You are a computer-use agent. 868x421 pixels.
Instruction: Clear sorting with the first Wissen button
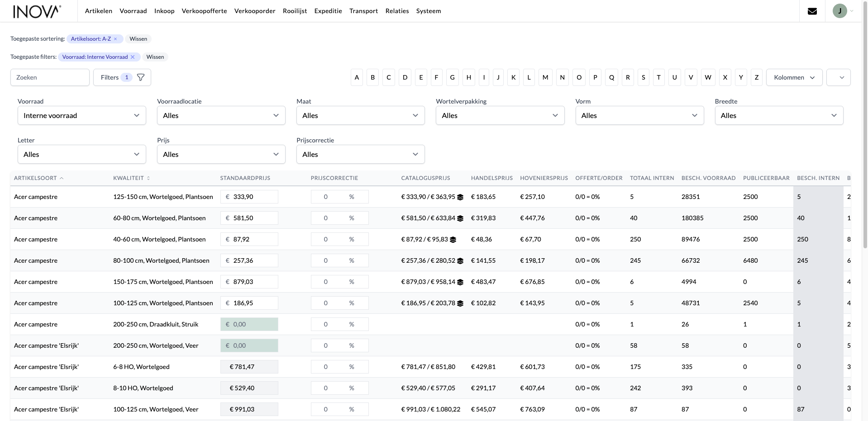(x=138, y=39)
